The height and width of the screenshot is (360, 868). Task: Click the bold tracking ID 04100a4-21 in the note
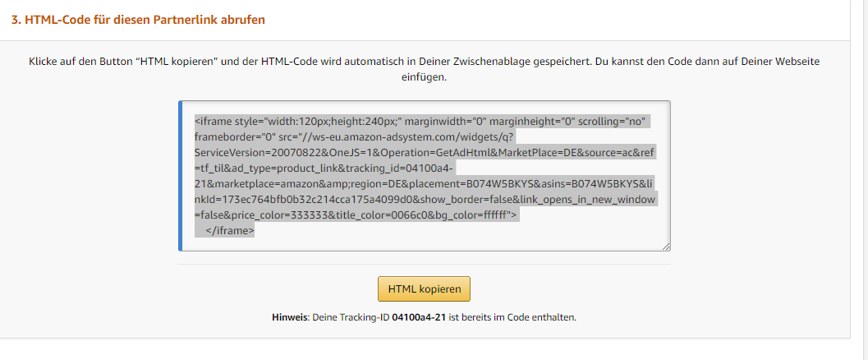418,317
